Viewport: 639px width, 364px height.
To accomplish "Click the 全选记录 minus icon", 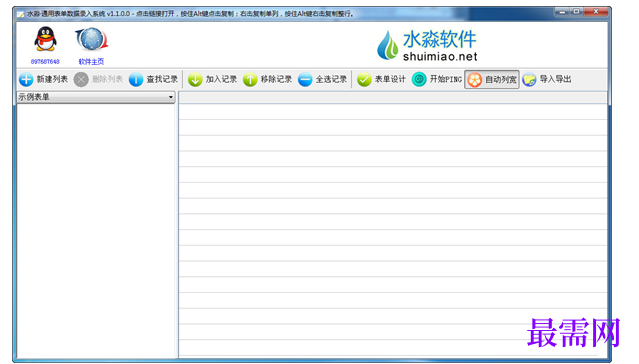I will (305, 79).
